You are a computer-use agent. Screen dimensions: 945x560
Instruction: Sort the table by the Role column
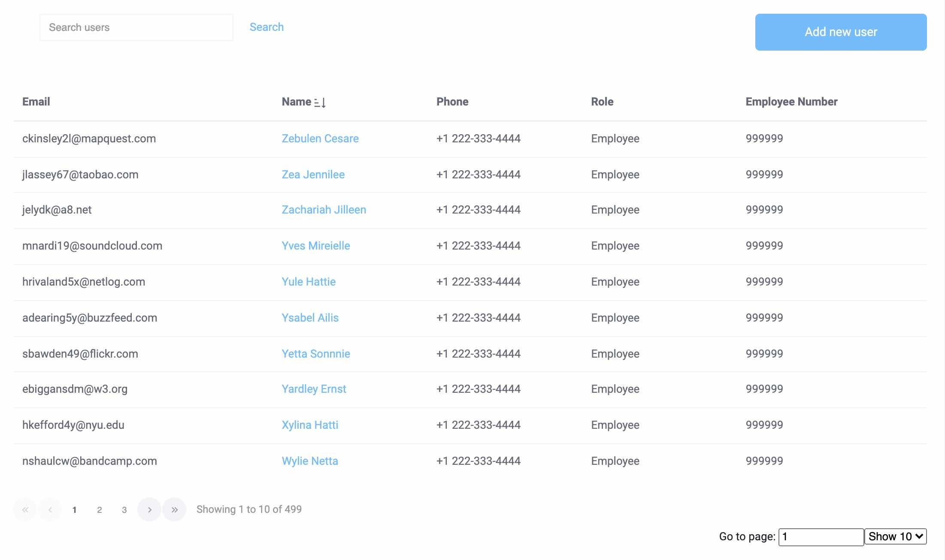point(602,102)
